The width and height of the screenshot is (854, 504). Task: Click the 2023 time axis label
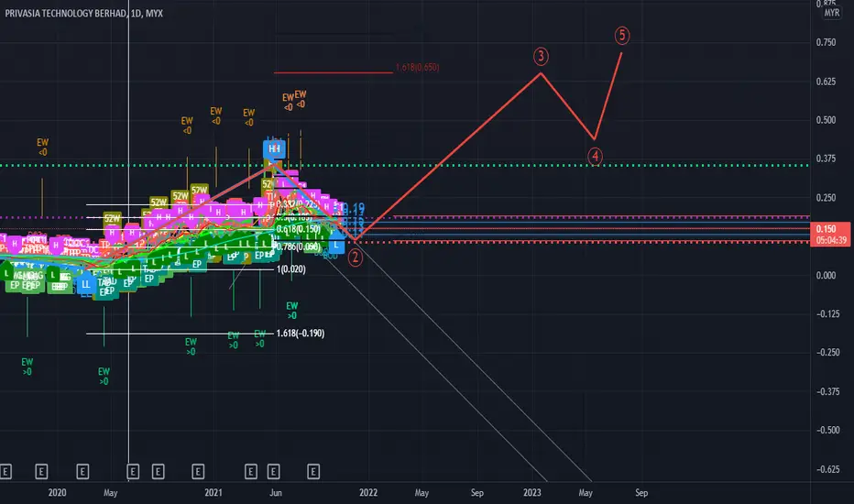pos(532,493)
